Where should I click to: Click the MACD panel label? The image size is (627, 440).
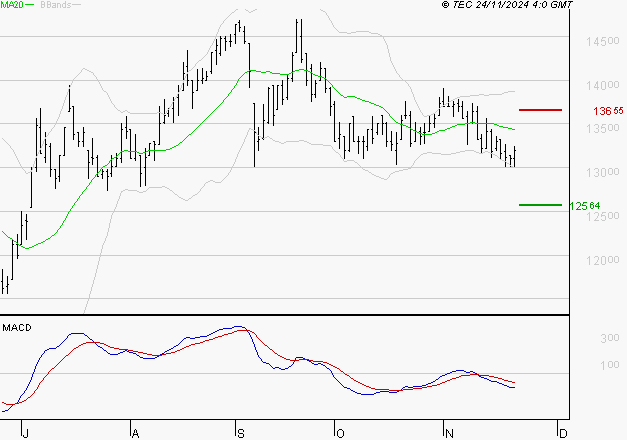click(17, 328)
